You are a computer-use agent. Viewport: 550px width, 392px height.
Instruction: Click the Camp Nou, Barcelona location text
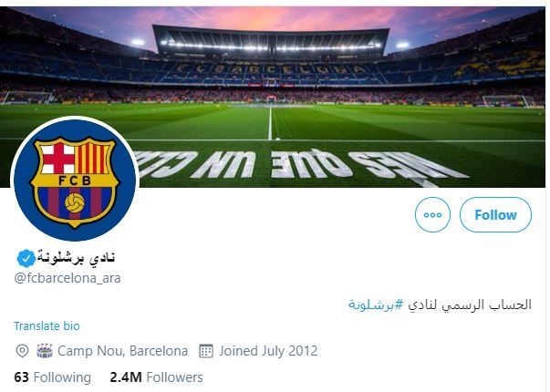(x=122, y=351)
